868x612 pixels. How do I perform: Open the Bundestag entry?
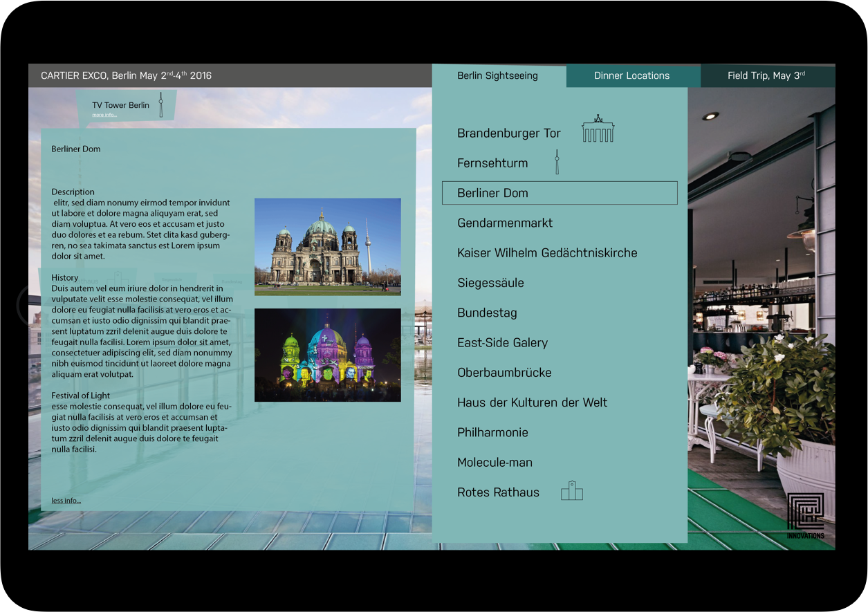coord(487,313)
